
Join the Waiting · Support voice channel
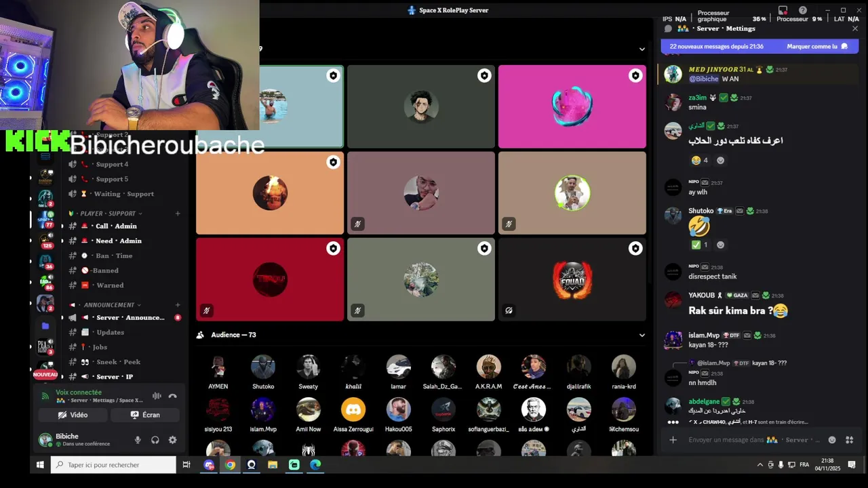tap(125, 194)
